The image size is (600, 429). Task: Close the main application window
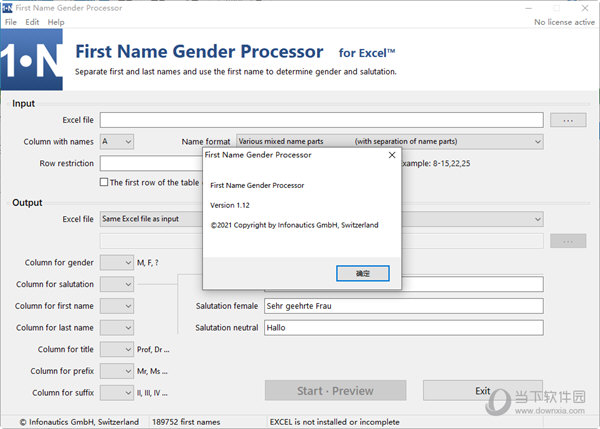pos(585,8)
